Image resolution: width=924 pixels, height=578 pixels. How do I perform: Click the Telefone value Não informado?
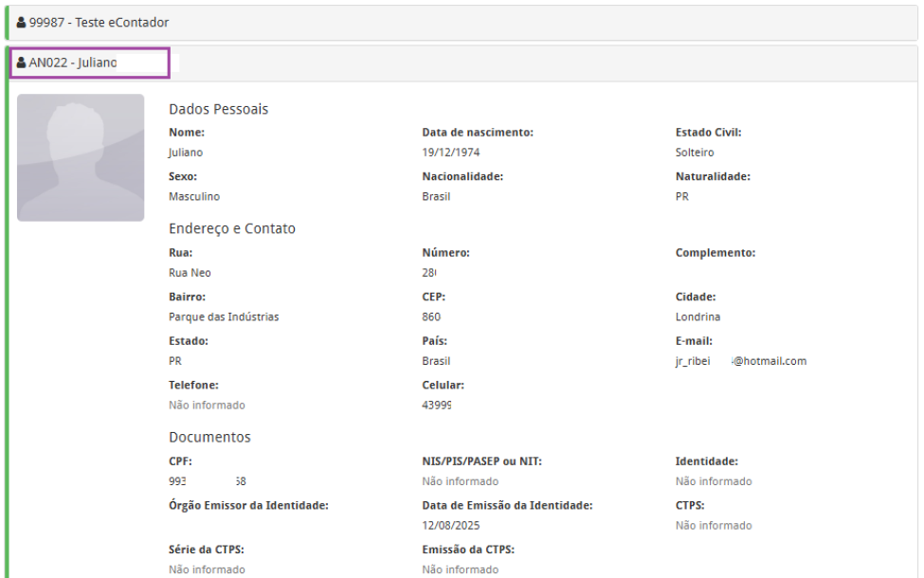point(207,405)
